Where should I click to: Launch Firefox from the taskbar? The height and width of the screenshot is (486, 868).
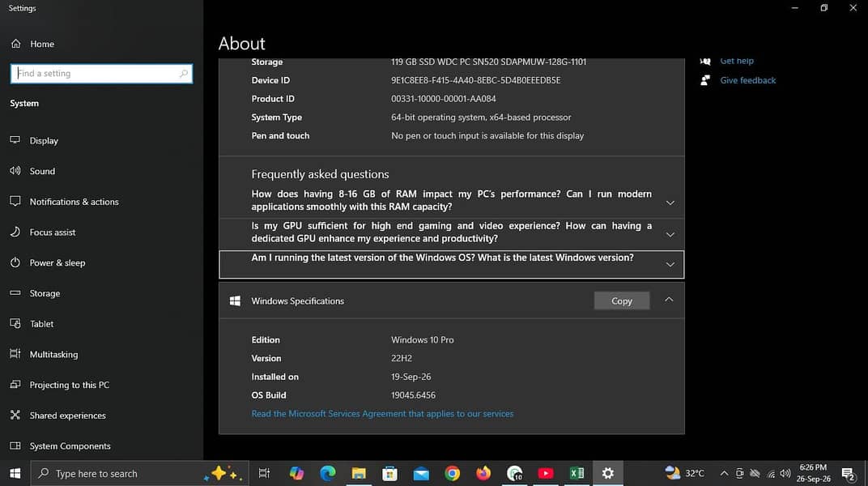point(483,473)
